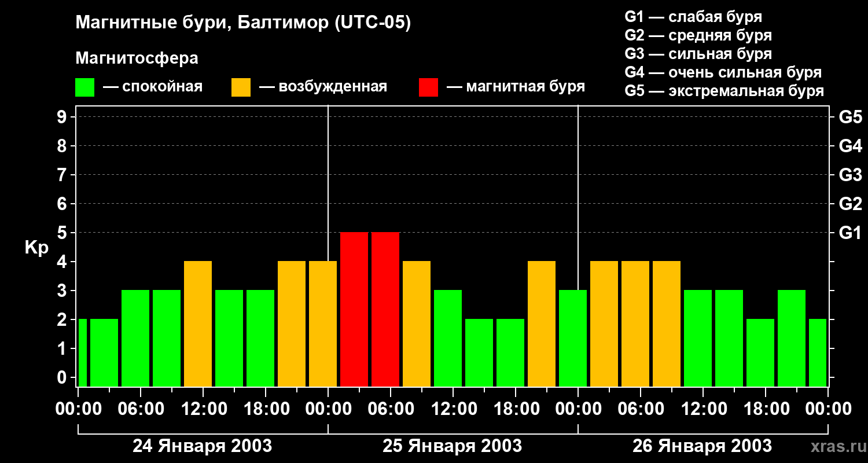The image size is (868, 463).
Task: Click the '9' value on Kp axis
Action: pyautogui.click(x=62, y=117)
